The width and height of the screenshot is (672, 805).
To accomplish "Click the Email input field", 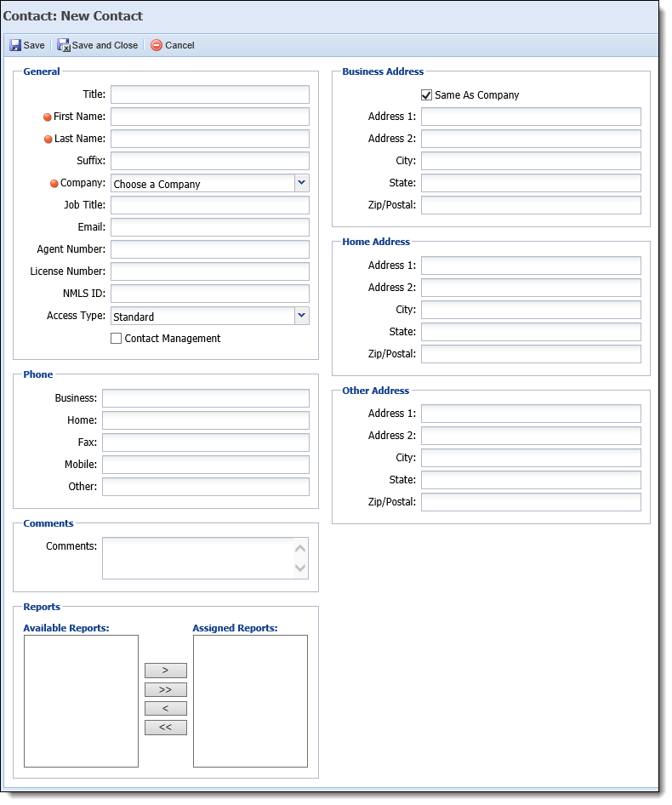I will pyautogui.click(x=210, y=227).
